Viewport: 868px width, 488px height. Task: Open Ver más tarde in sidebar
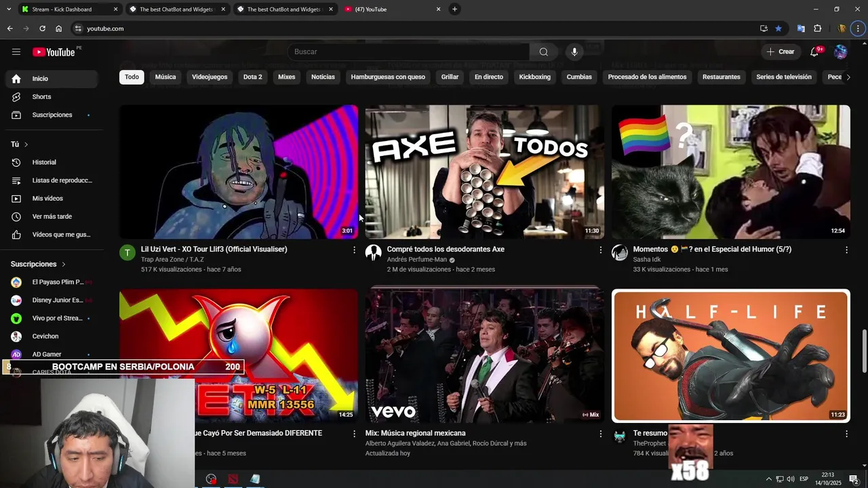(52, 217)
